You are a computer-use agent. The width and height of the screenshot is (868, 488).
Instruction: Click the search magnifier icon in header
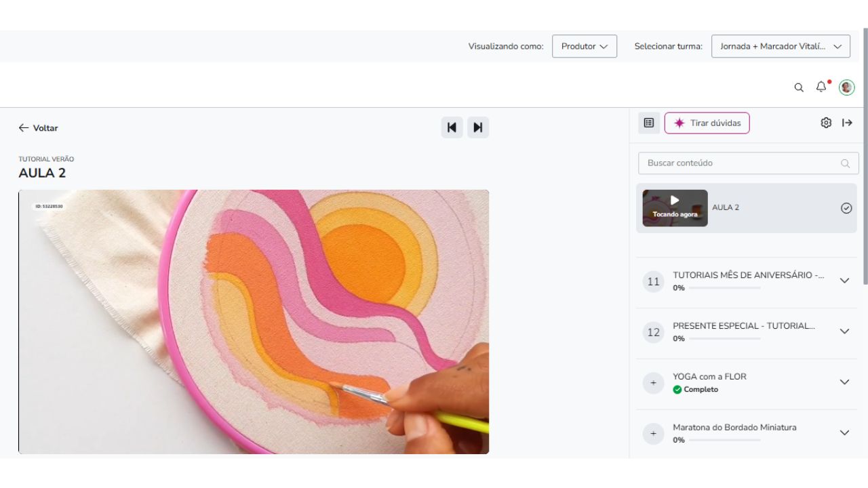[799, 87]
